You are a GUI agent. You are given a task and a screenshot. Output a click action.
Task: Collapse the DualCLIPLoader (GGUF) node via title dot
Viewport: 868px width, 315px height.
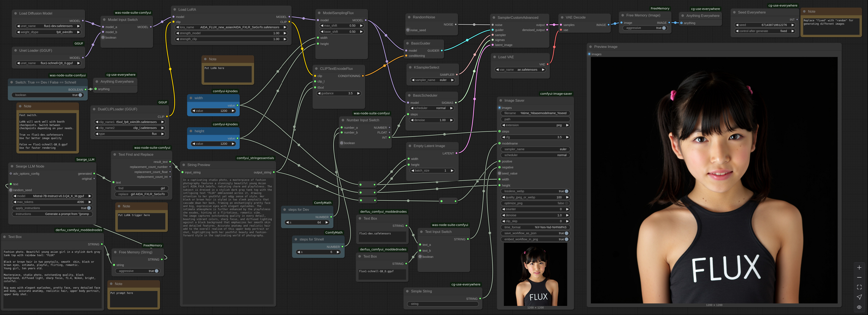coord(94,109)
